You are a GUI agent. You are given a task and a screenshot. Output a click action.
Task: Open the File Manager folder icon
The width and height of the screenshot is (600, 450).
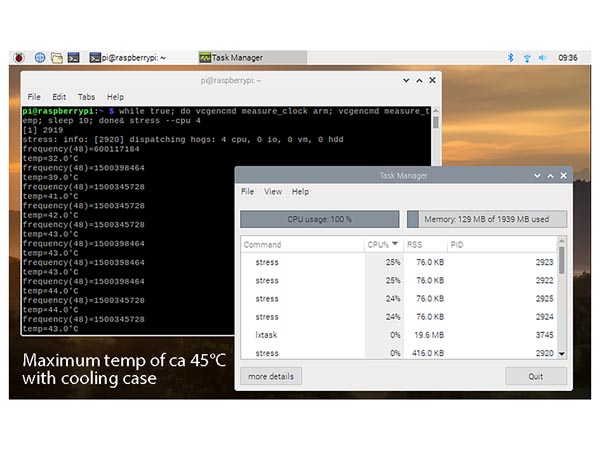tap(58, 58)
